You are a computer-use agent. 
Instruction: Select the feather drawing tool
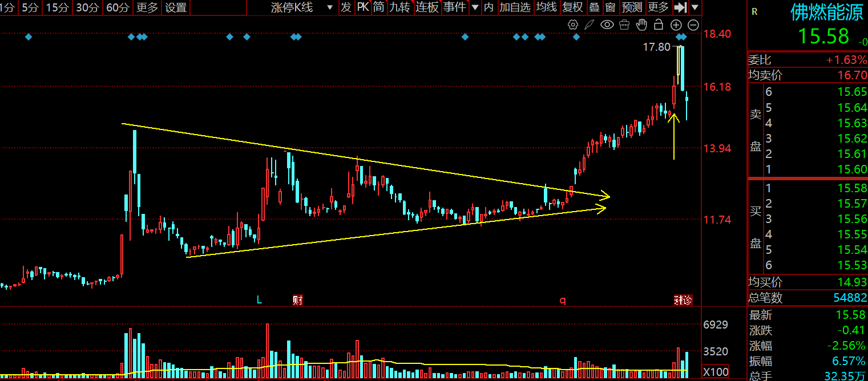pyautogui.click(x=590, y=25)
